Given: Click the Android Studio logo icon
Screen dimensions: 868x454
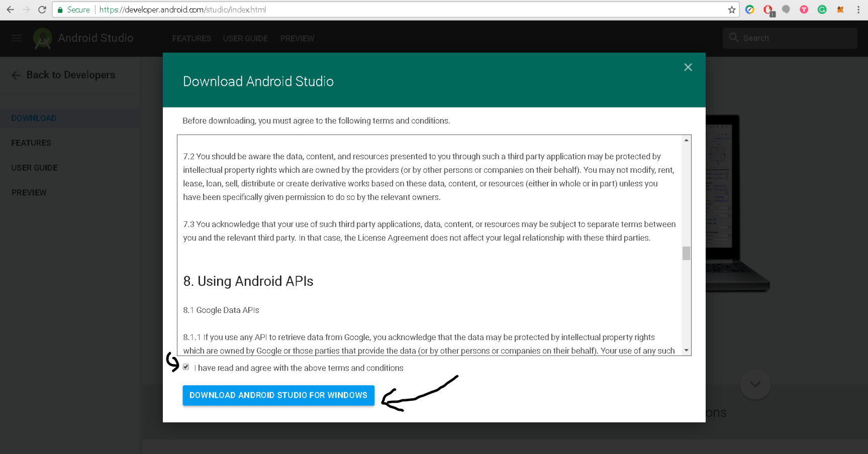Looking at the screenshot, I should (x=42, y=38).
